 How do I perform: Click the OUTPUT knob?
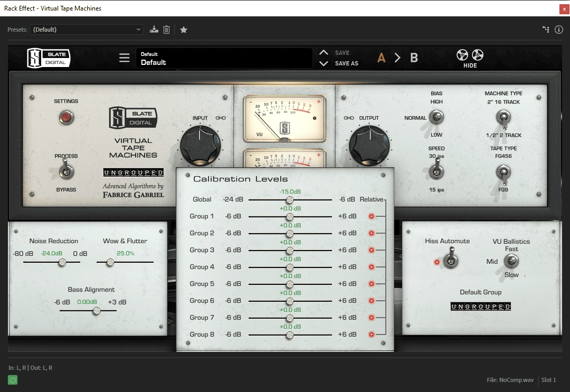coord(369,146)
